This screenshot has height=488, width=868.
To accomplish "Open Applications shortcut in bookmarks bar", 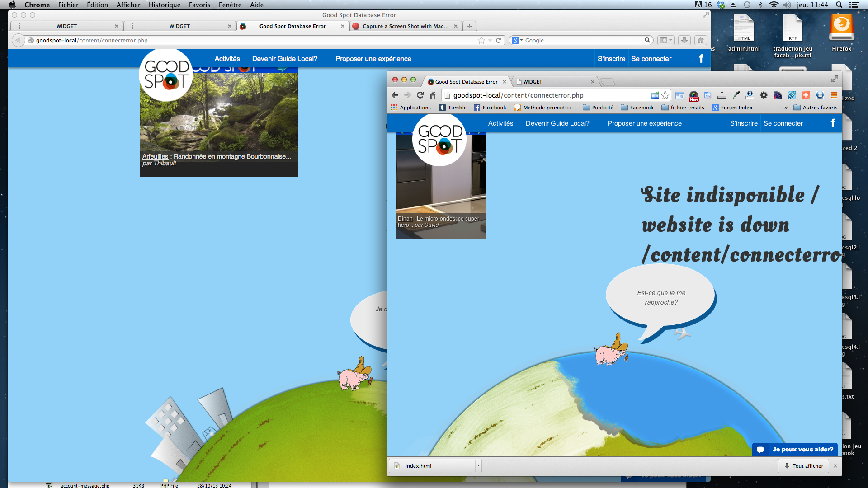I will coord(411,108).
